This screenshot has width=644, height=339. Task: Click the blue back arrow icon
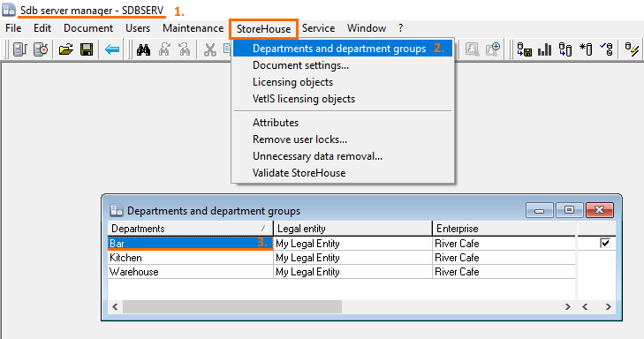(x=112, y=49)
